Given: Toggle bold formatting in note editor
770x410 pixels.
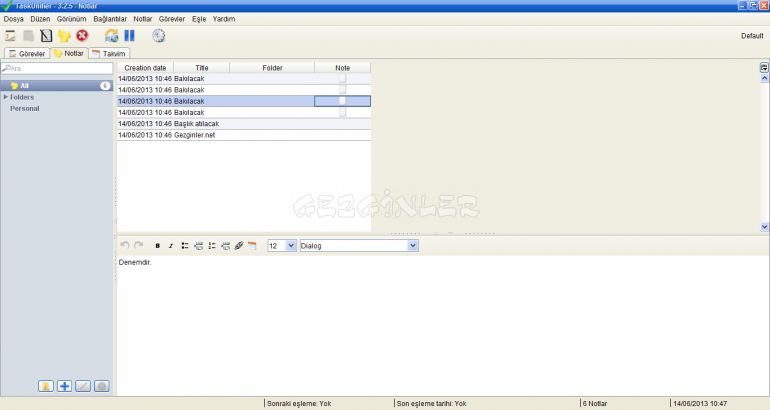Looking at the screenshot, I should click(x=157, y=245).
